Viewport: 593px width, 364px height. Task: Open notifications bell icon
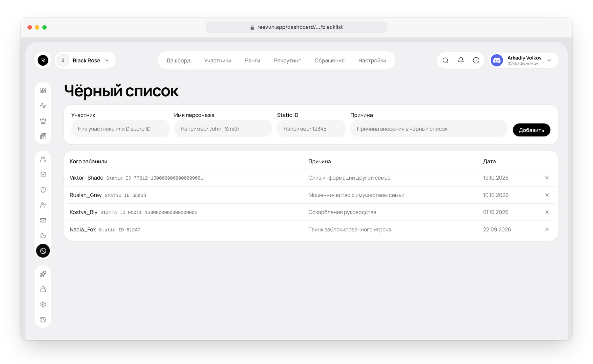click(461, 60)
